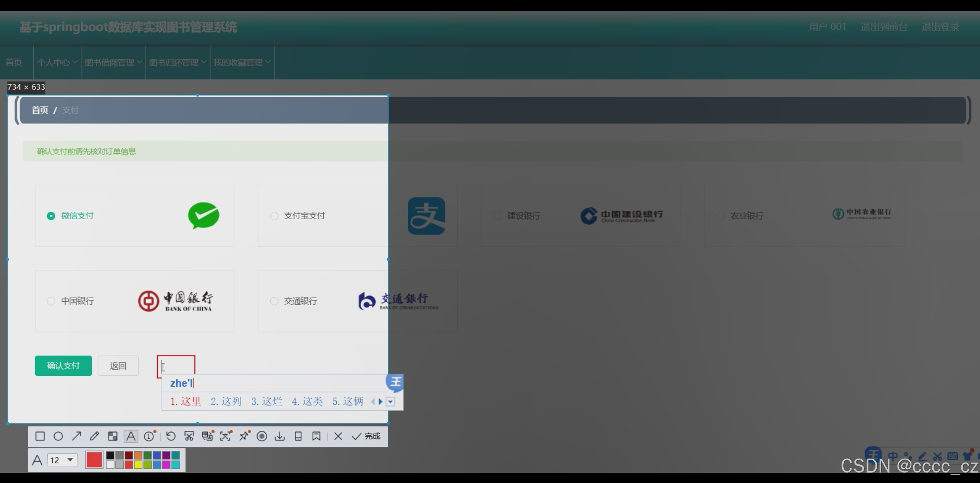
Task: Select the ellipse drawing tool
Action: click(58, 436)
